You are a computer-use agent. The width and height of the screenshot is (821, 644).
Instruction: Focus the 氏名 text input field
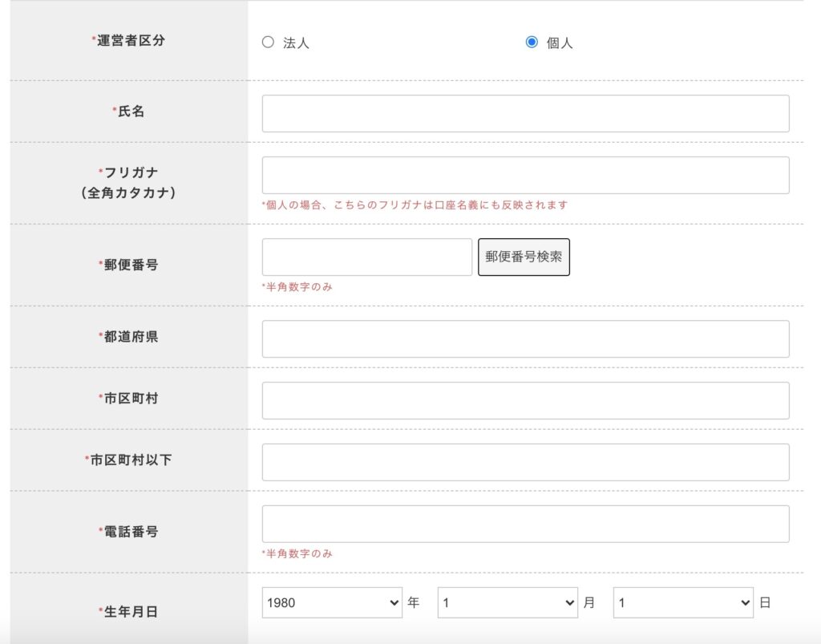click(525, 114)
